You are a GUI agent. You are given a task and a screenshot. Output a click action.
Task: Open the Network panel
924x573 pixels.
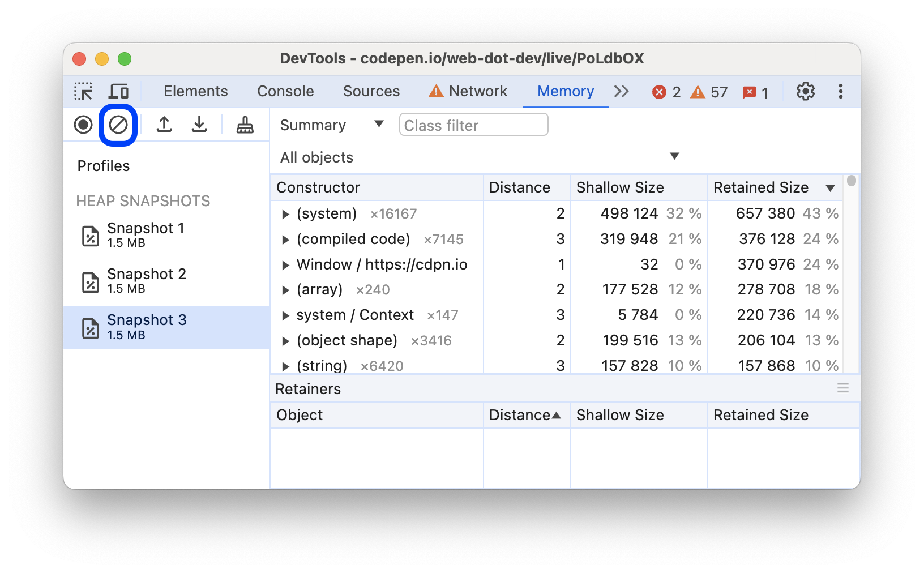pos(477,91)
